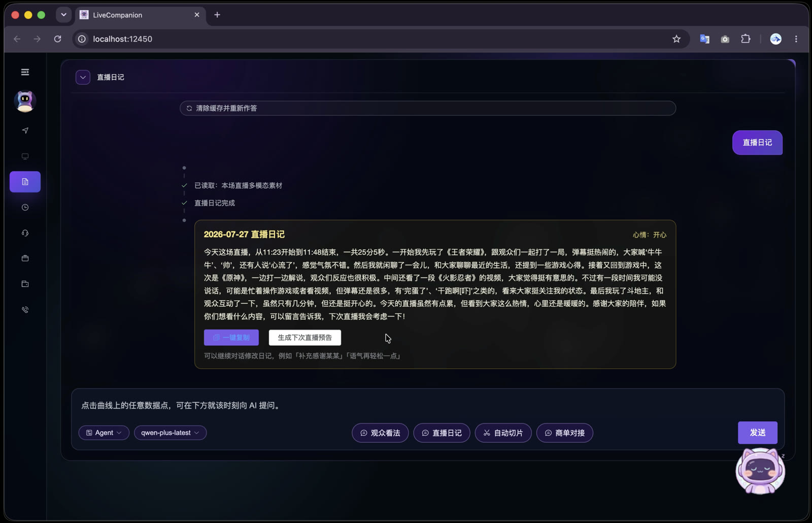Select the highlighted document diary sidebar icon
Image resolution: width=812 pixels, height=523 pixels.
point(25,182)
